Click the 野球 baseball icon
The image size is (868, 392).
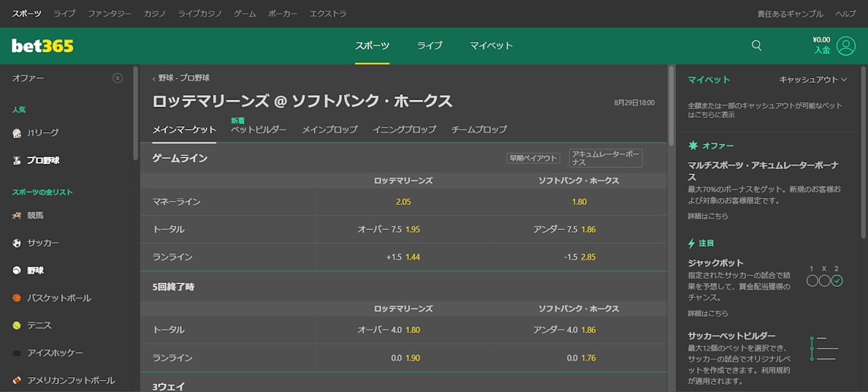(x=17, y=271)
